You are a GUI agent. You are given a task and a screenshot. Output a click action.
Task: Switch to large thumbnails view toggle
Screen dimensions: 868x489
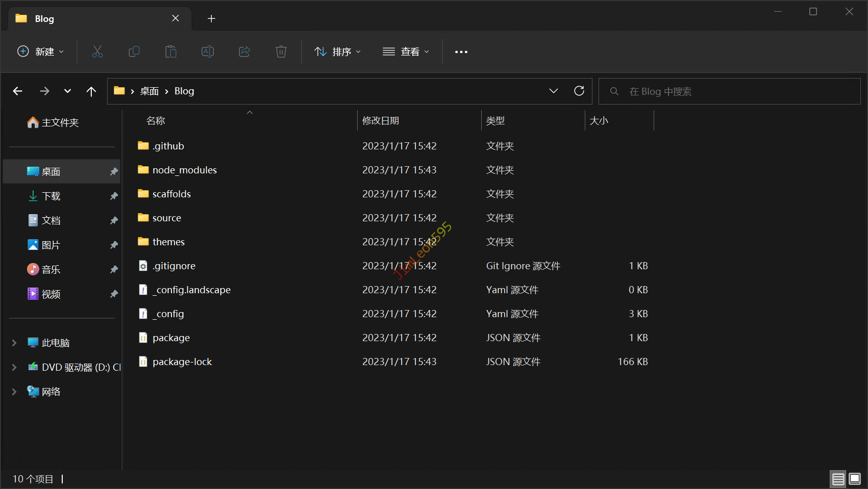tap(855, 479)
